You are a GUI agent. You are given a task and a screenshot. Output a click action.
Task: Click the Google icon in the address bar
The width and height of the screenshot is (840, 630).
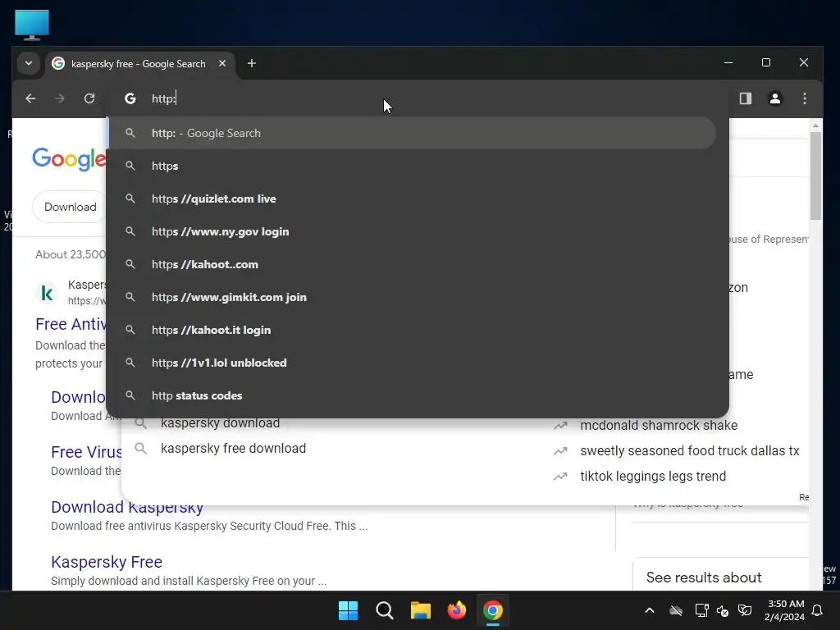pos(130,98)
